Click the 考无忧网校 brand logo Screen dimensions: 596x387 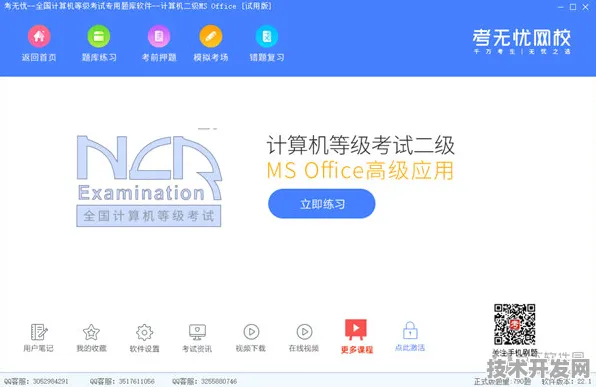click(x=522, y=41)
